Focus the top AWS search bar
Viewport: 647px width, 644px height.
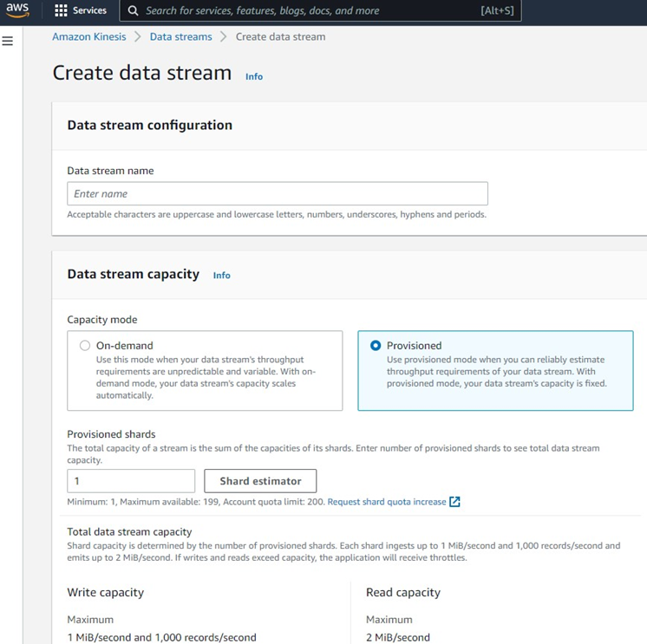[x=304, y=10]
